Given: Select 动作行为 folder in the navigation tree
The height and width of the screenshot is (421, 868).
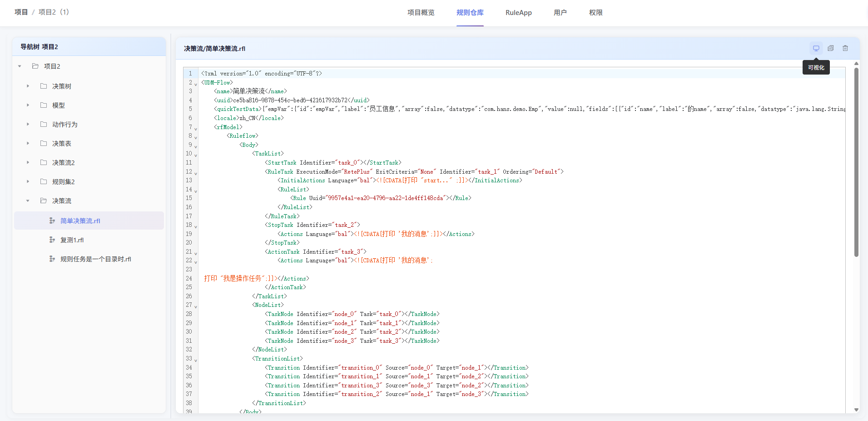Looking at the screenshot, I should point(64,125).
